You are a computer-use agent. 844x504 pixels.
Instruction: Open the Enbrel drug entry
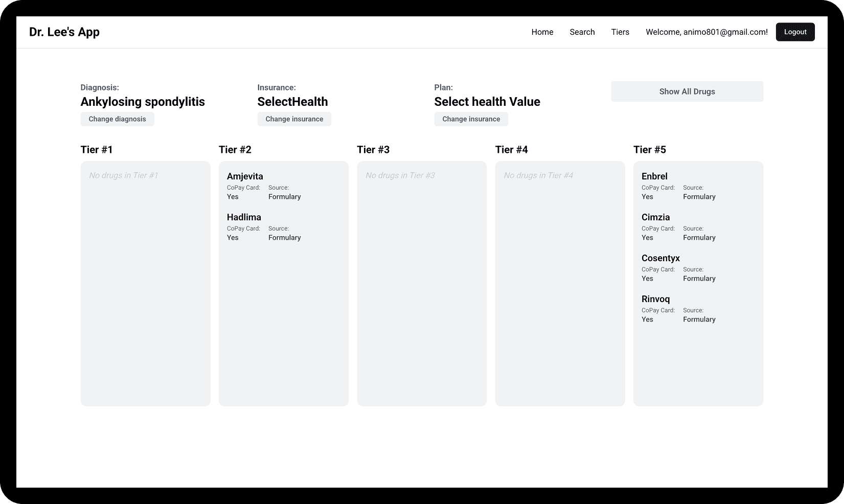[x=654, y=176]
